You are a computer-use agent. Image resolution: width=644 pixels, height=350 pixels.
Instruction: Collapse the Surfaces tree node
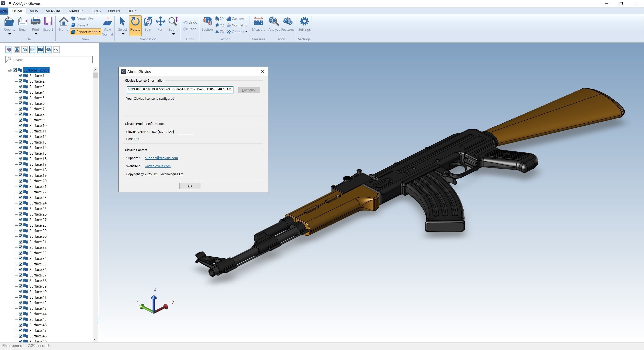pos(9,70)
